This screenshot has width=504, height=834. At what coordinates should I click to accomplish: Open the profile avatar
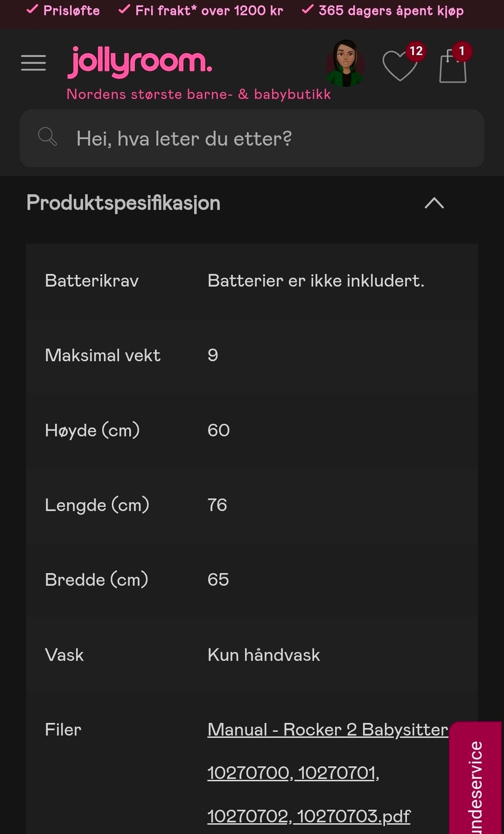point(345,63)
